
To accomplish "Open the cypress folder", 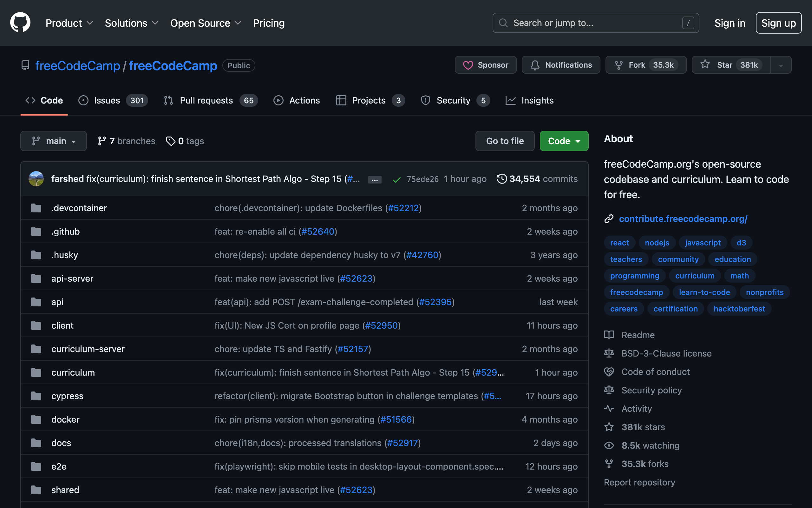I will 67,396.
